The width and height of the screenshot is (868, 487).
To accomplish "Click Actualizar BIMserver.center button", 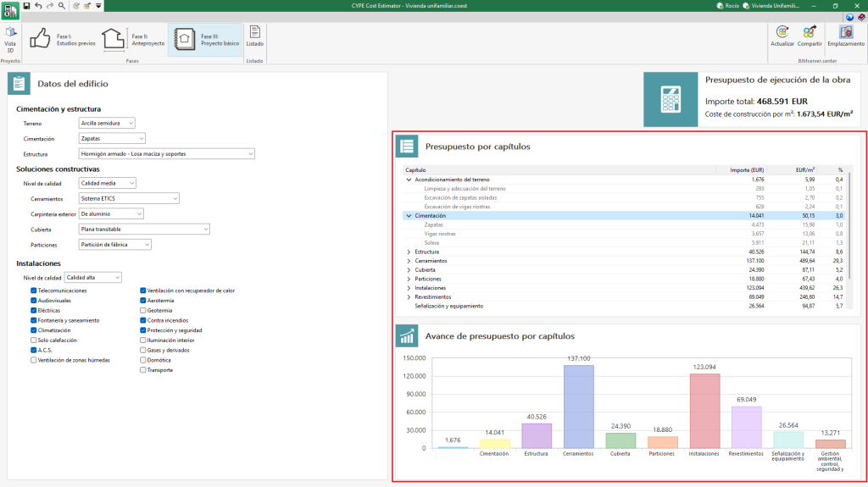I will [x=782, y=36].
